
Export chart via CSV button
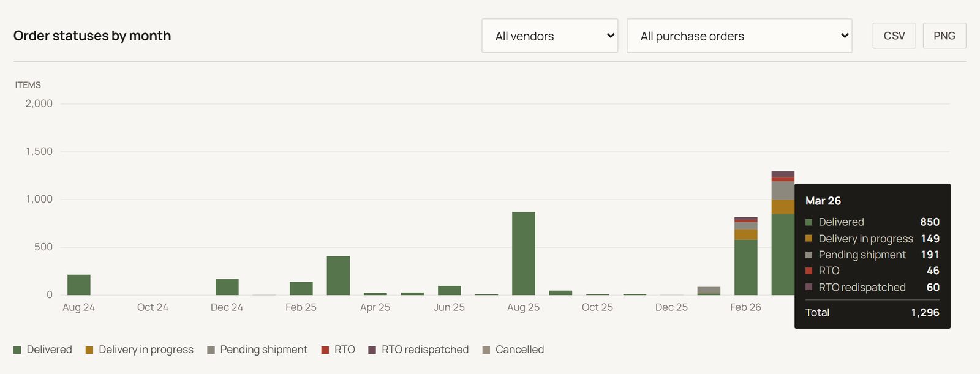click(894, 36)
